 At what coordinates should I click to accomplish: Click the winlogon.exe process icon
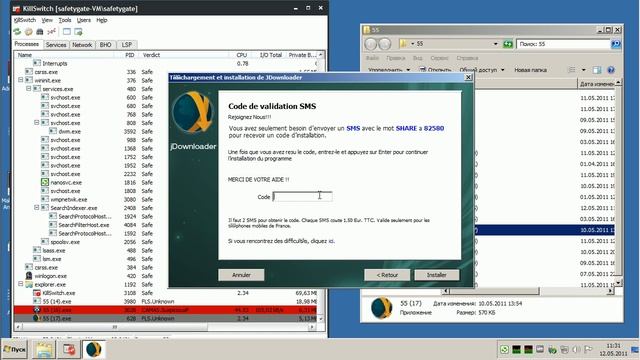click(29, 276)
